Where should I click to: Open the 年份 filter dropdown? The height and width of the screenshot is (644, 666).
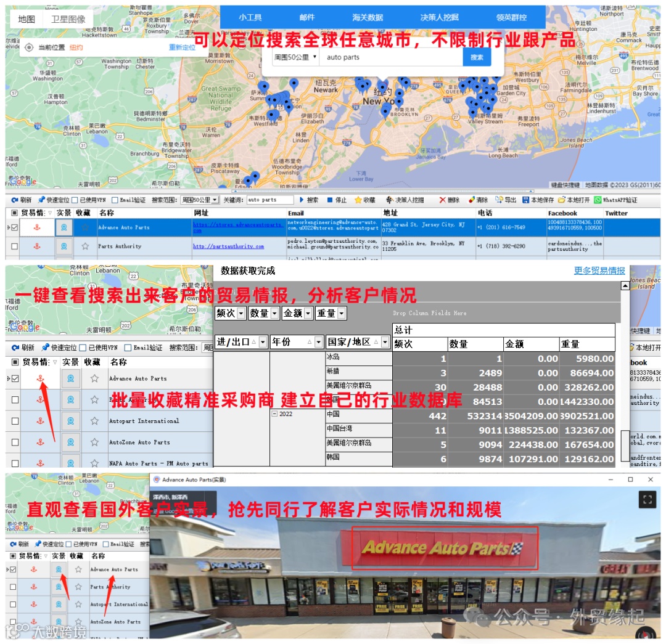(x=319, y=342)
